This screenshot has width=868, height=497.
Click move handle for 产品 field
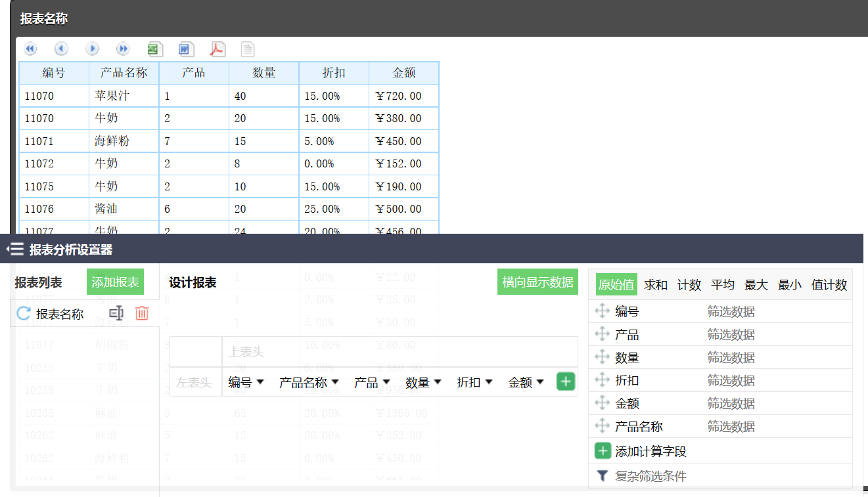602,334
